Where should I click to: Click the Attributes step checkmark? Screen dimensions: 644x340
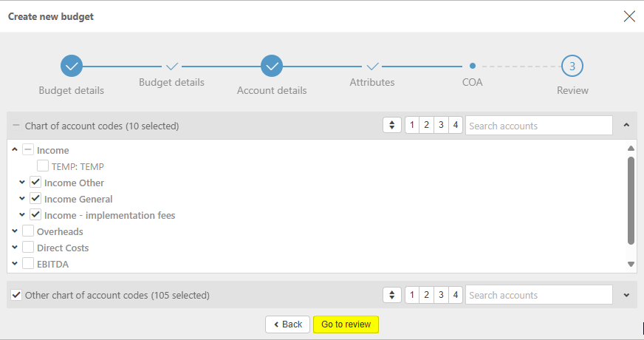372,66
